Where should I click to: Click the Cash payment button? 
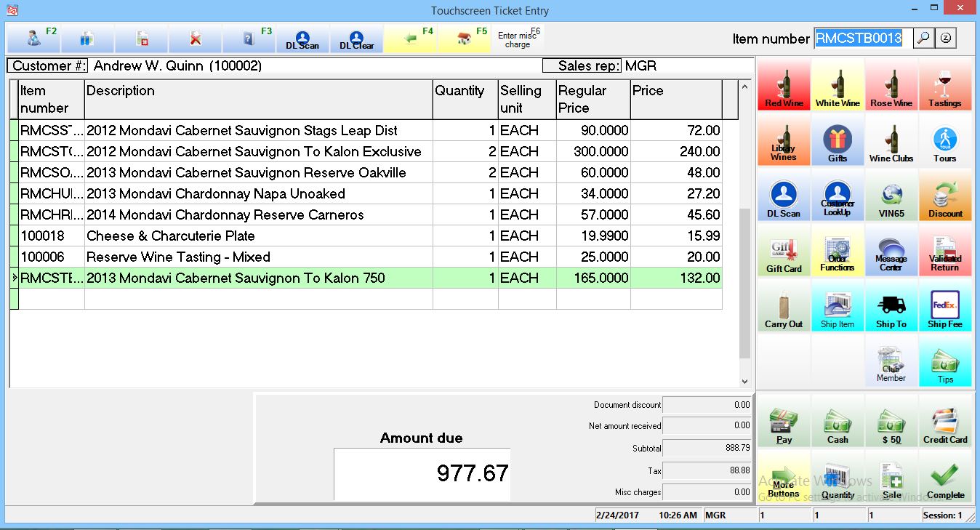[x=838, y=423]
